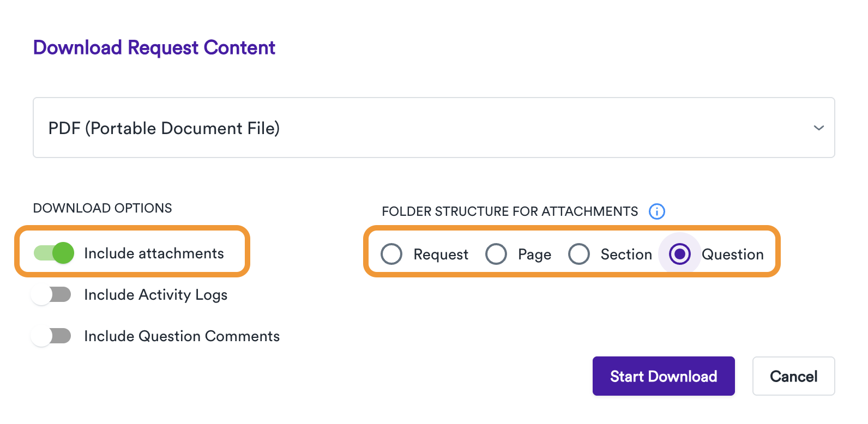Open the file format dropdown chevron
This screenshot has width=868, height=424.
pyautogui.click(x=818, y=128)
